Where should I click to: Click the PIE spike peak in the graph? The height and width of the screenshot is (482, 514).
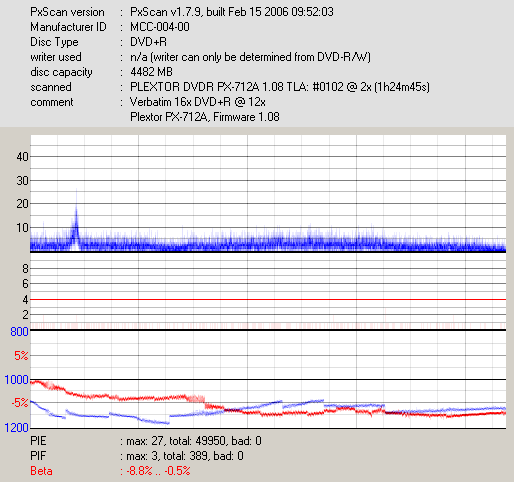pos(76,191)
